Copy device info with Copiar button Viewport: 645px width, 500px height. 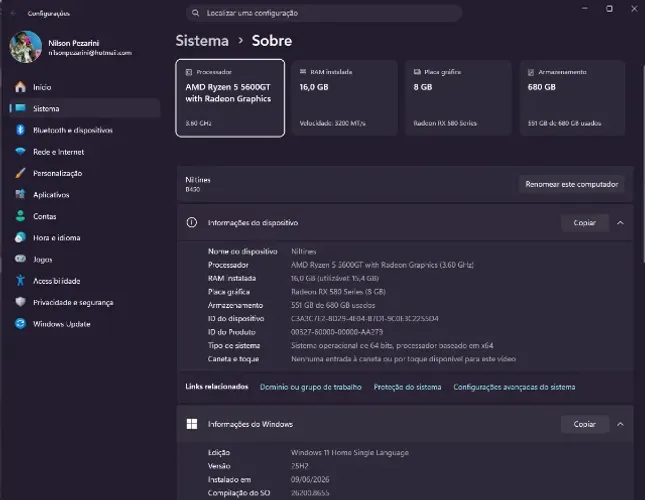coord(585,223)
